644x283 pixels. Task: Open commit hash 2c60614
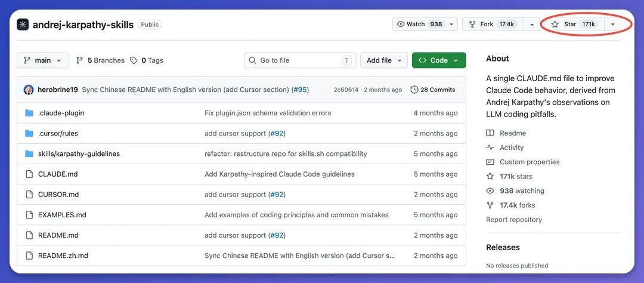pos(346,90)
